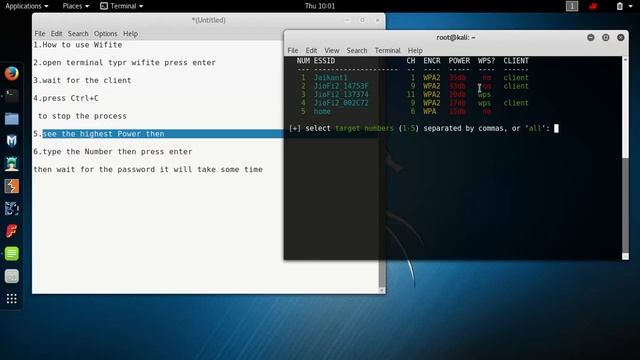
Task: Open the Places menu
Action: (76, 6)
